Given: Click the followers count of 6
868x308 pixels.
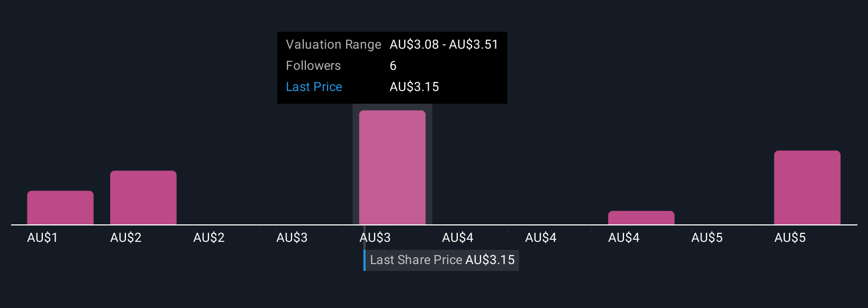Looking at the screenshot, I should point(393,66).
